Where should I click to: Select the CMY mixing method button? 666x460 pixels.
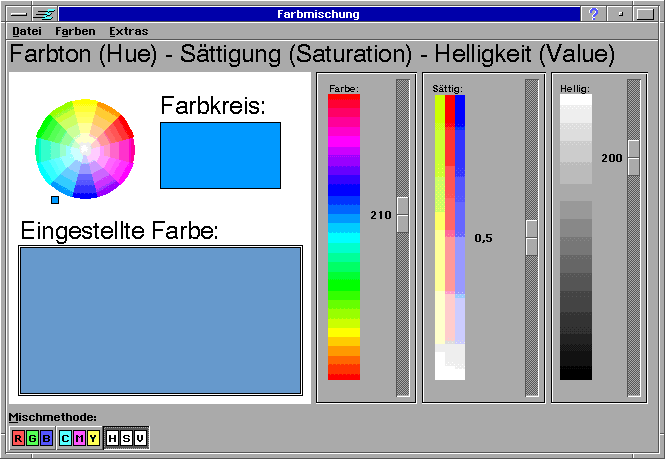click(x=79, y=438)
